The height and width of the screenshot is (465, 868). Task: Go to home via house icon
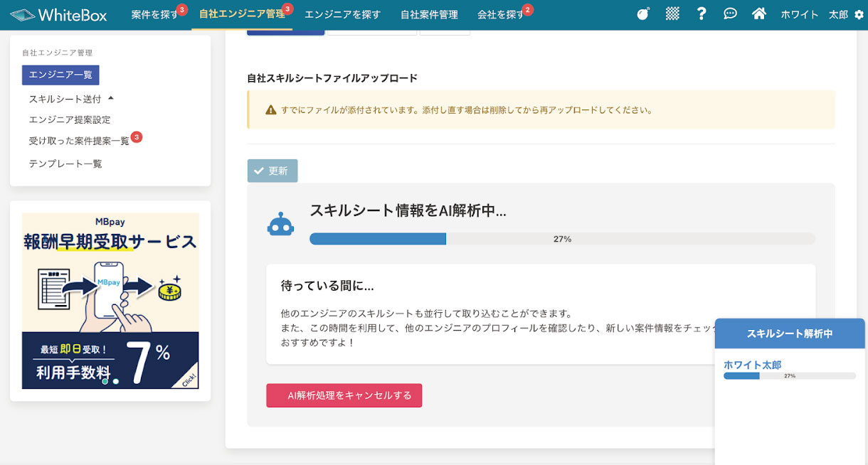click(x=759, y=14)
